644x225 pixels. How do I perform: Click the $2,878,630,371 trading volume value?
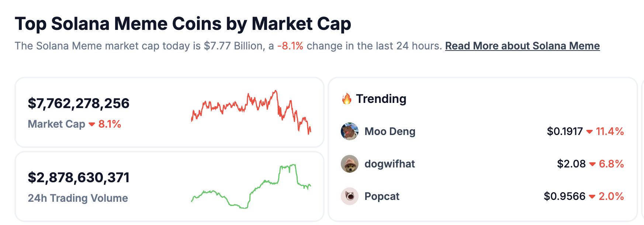tap(79, 177)
